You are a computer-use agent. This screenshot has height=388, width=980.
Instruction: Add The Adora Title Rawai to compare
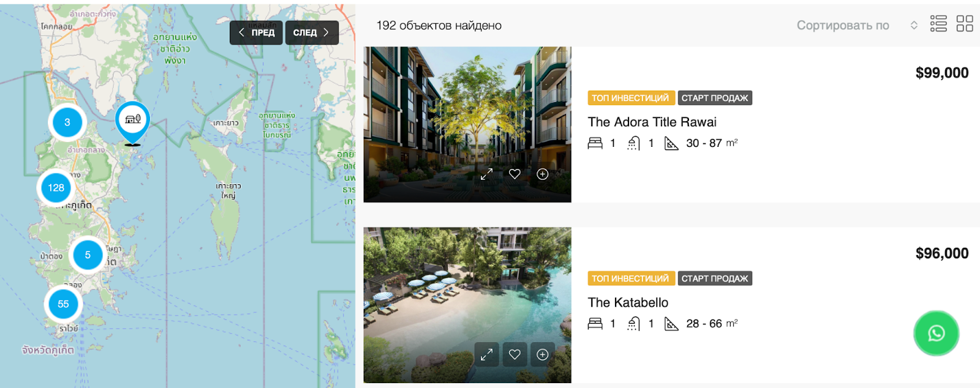click(543, 174)
